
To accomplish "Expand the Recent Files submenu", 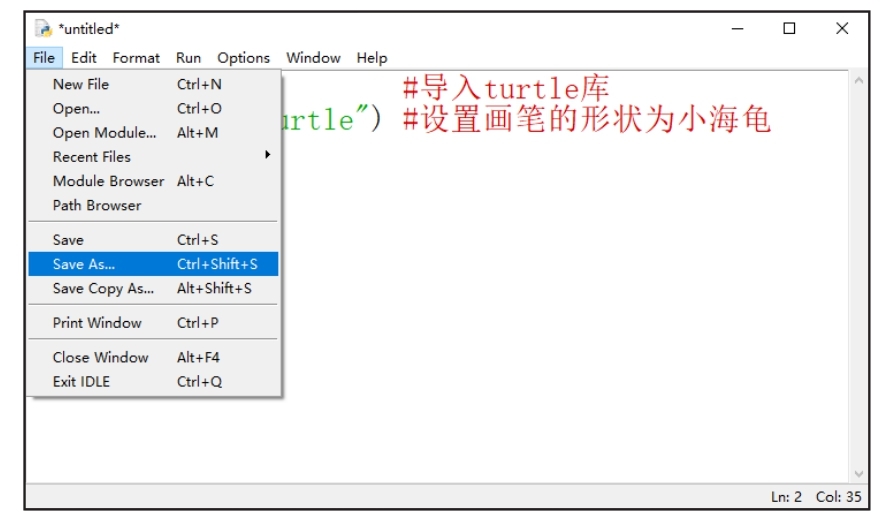I will [153, 157].
